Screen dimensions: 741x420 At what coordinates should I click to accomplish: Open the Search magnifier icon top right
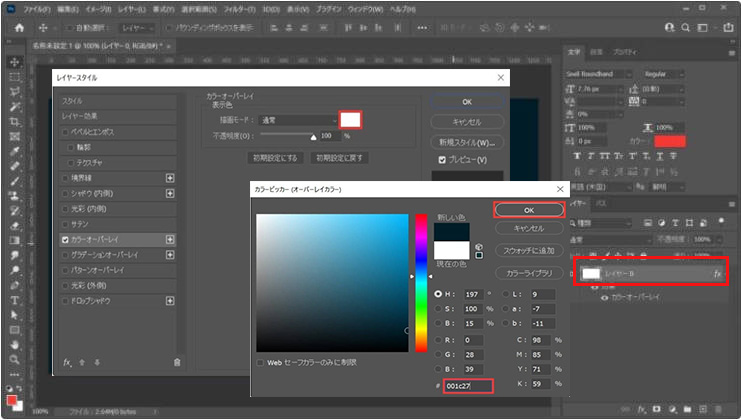point(685,28)
